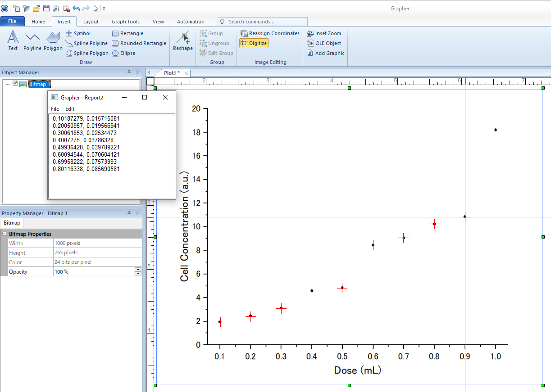Pin the Property Manager panel
Image resolution: width=551 pixels, height=392 pixels.
click(129, 213)
